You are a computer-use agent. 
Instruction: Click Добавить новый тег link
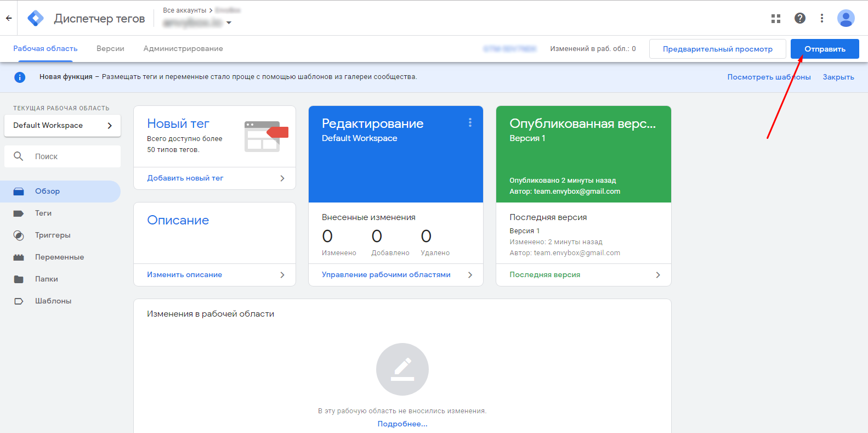tap(185, 178)
